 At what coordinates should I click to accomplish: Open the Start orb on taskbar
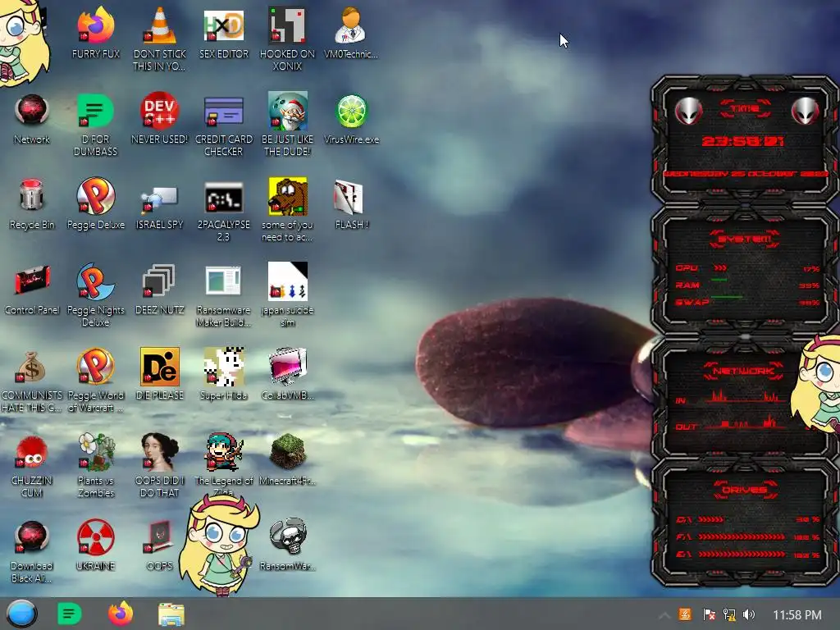click(21, 614)
